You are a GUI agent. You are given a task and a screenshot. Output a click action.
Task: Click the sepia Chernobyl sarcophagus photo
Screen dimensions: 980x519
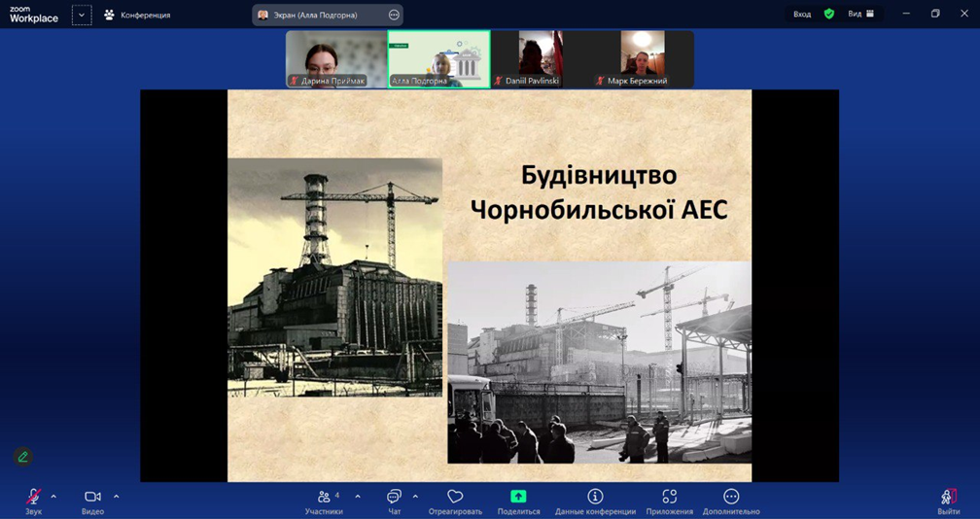click(335, 277)
